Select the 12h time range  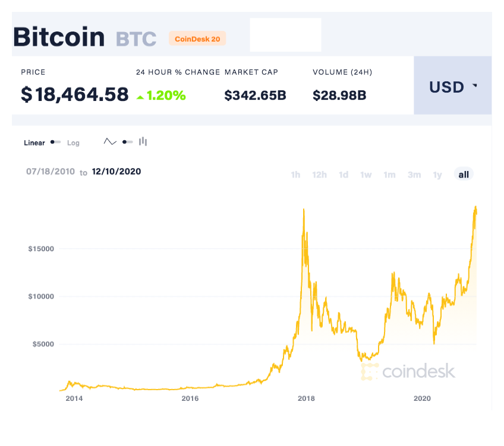click(x=320, y=175)
